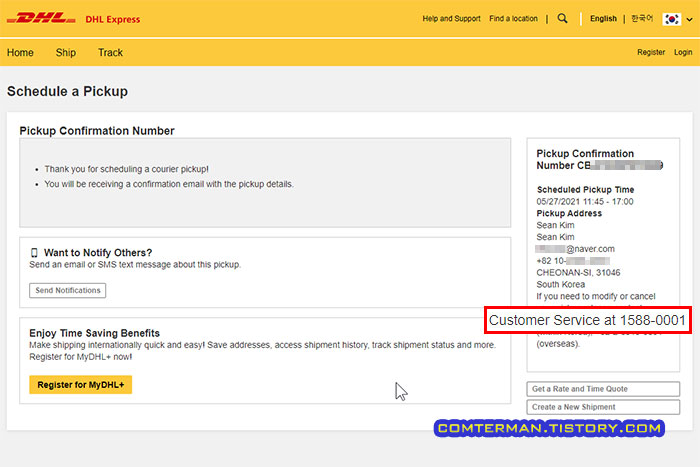700x467 pixels.
Task: Click the Want to Notify Others? heading
Action: coord(98,253)
